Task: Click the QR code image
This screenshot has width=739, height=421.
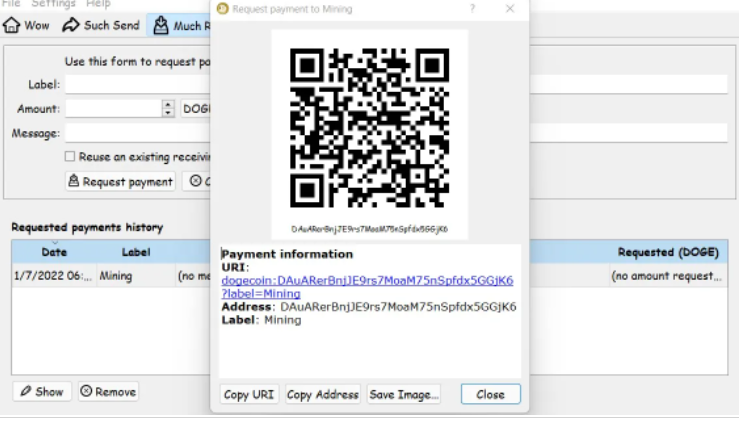Action: [370, 128]
